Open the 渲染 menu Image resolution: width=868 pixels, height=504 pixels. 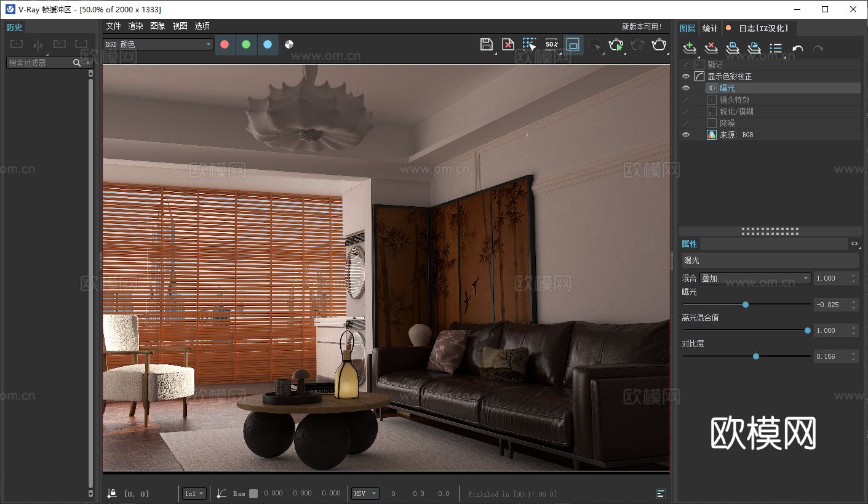click(135, 26)
